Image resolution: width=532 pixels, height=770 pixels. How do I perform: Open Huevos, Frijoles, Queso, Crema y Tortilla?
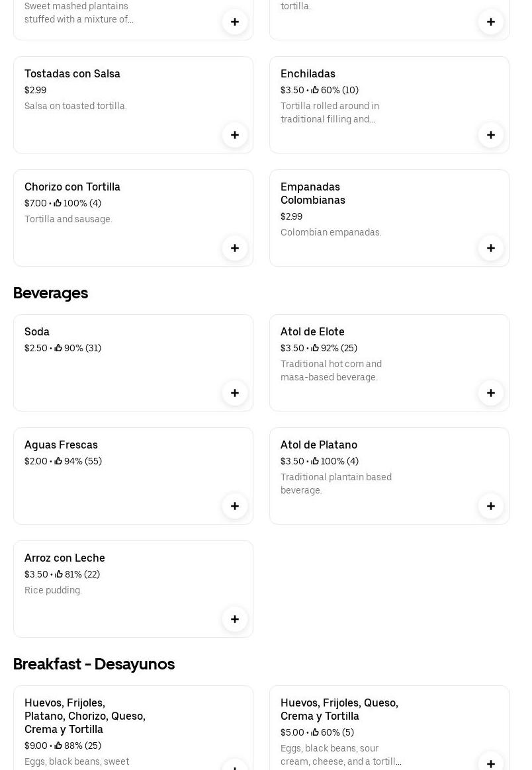click(339, 709)
